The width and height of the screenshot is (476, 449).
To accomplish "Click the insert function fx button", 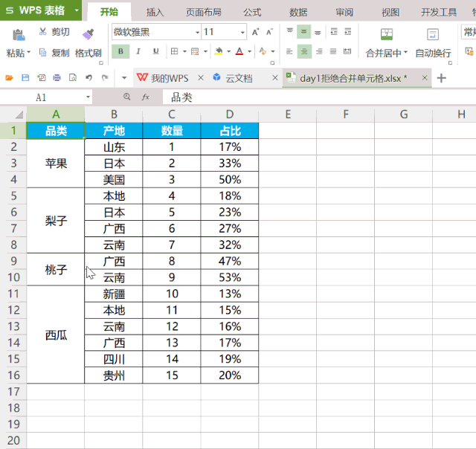I will [x=146, y=97].
